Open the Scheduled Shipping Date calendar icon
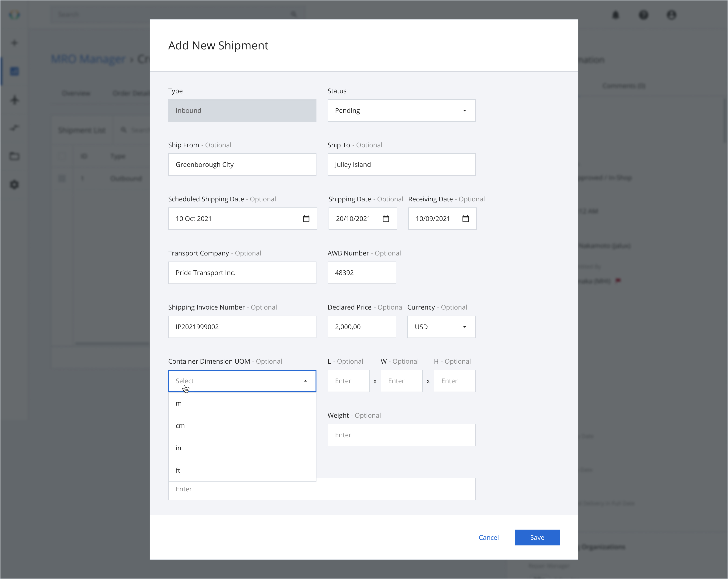 pos(306,219)
